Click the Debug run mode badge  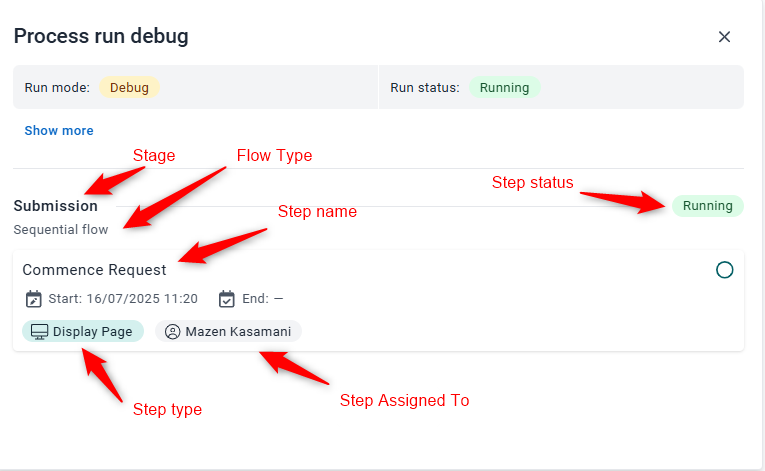(x=129, y=87)
